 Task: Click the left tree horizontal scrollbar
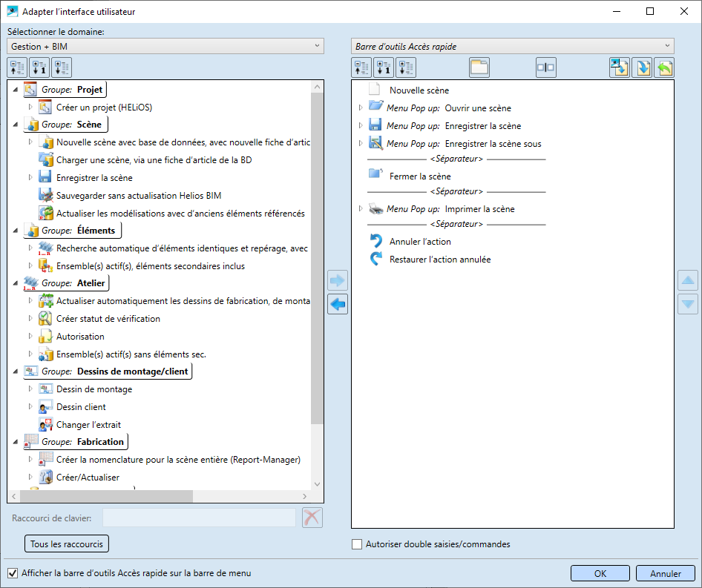[107, 496]
